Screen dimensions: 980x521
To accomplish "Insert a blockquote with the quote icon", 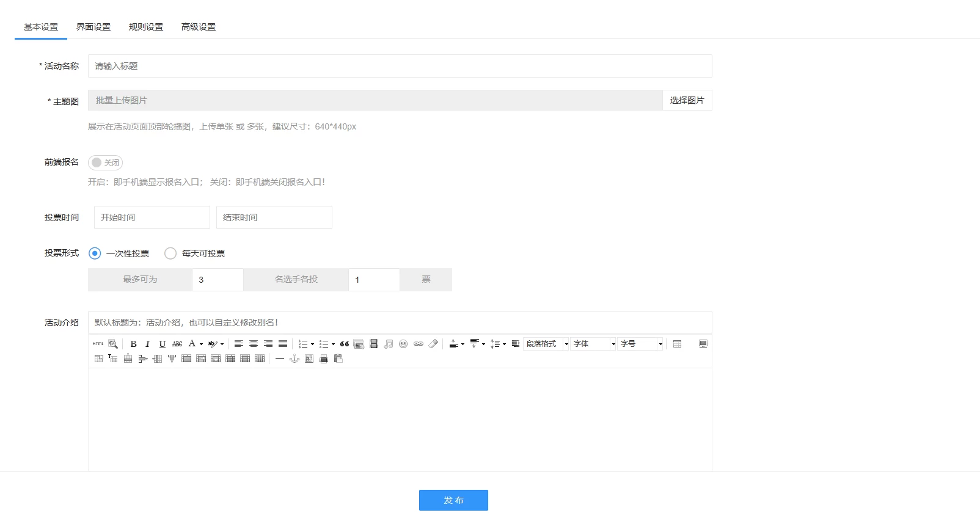I will click(345, 344).
